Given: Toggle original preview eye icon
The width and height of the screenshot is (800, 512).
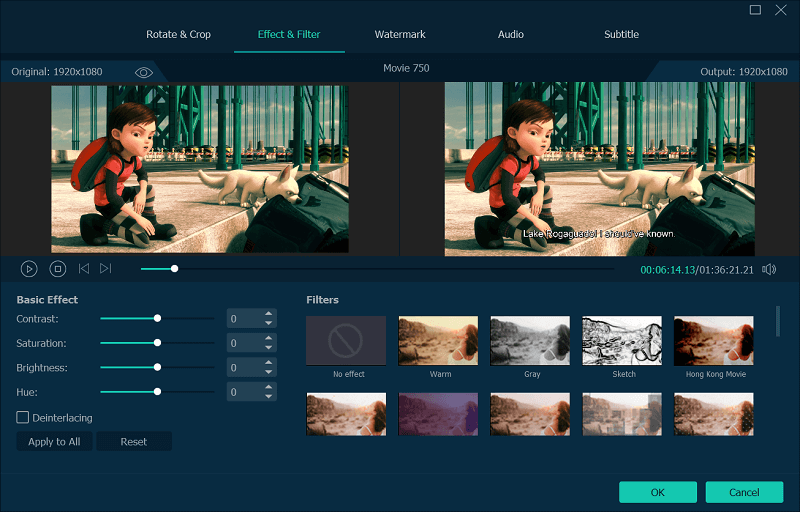Looking at the screenshot, I should 144,72.
